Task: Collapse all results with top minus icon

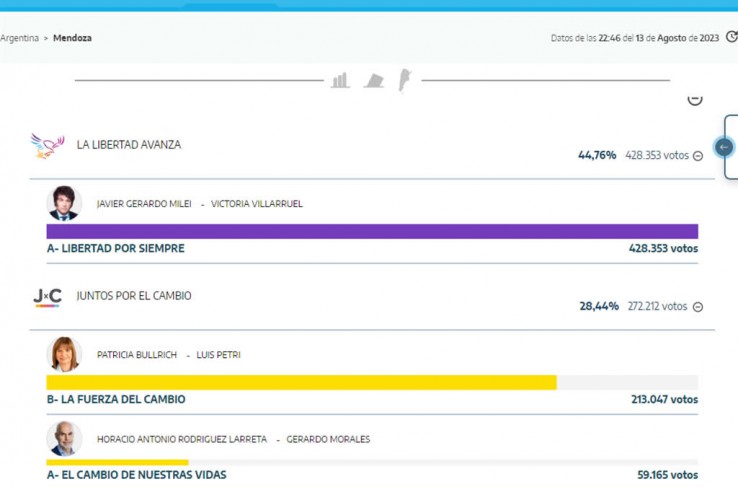Action: click(695, 99)
